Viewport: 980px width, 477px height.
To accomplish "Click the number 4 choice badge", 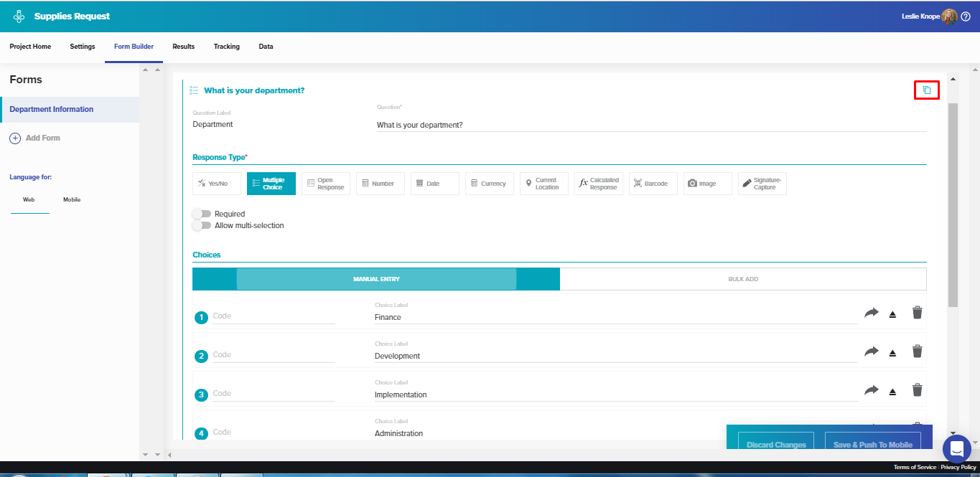I will [x=202, y=433].
